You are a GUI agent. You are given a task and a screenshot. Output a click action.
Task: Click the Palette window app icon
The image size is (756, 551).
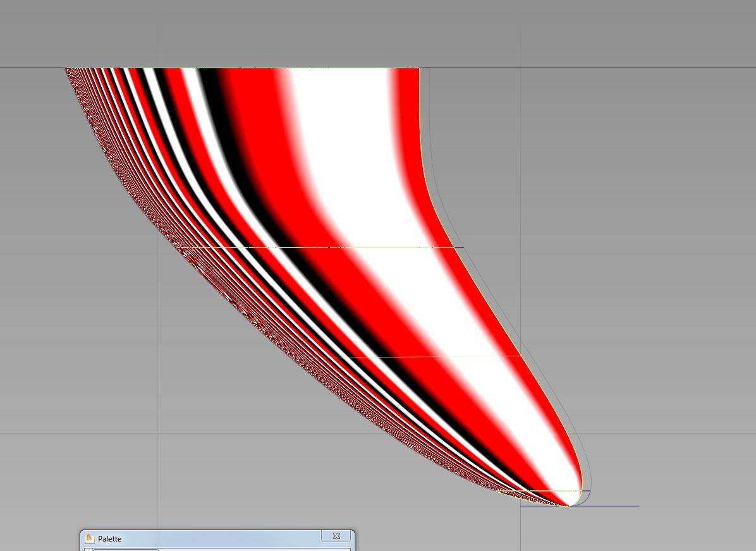[x=90, y=539]
